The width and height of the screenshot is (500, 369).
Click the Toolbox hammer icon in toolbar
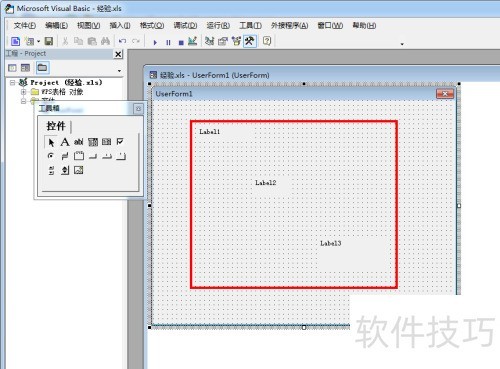(250, 41)
